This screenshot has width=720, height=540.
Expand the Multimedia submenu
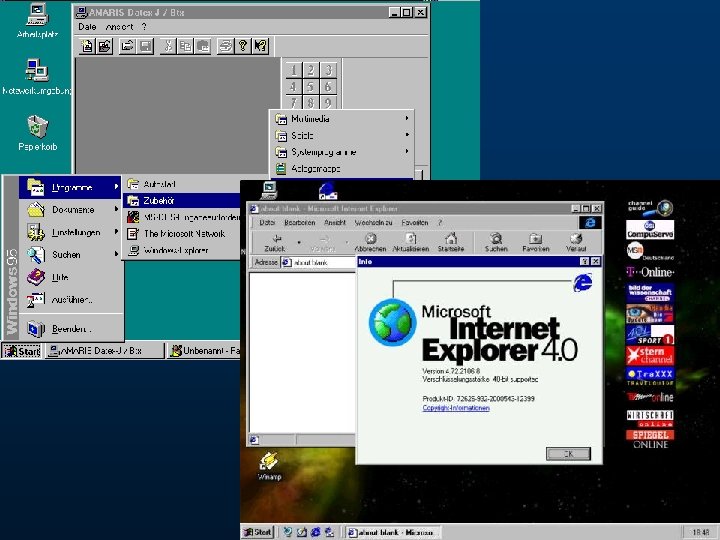342,119
